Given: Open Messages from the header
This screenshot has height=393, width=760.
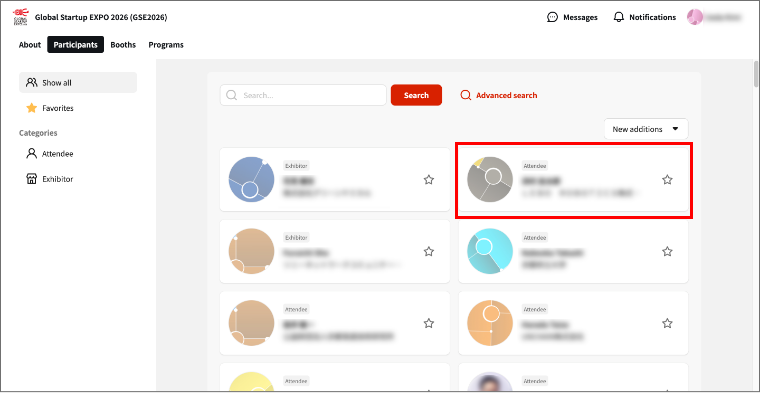Looking at the screenshot, I should coord(572,17).
